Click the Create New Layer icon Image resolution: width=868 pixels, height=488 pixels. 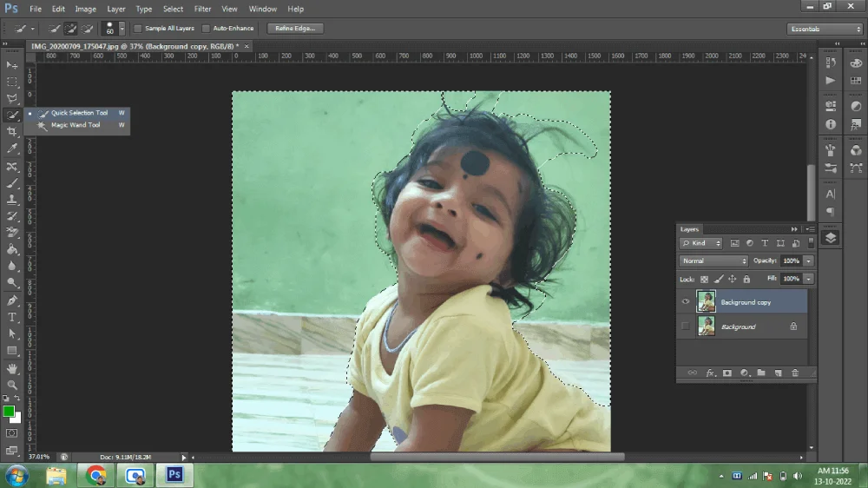pyautogui.click(x=778, y=373)
